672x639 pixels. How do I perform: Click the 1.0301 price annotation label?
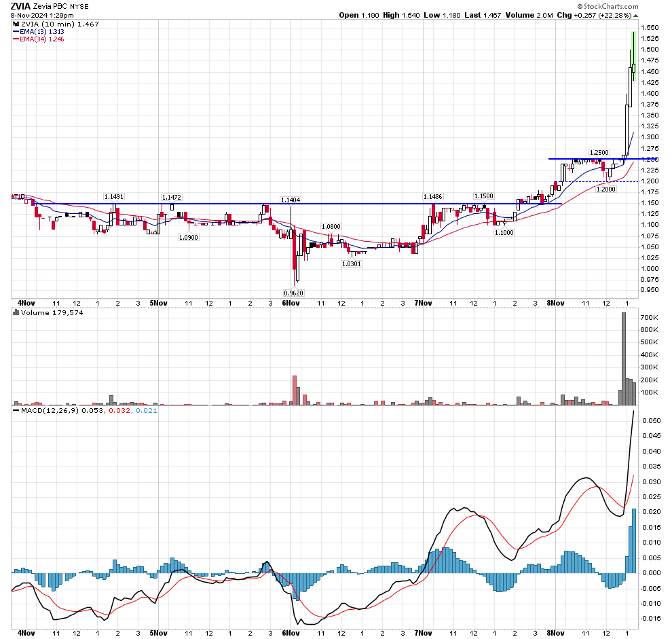click(x=351, y=263)
